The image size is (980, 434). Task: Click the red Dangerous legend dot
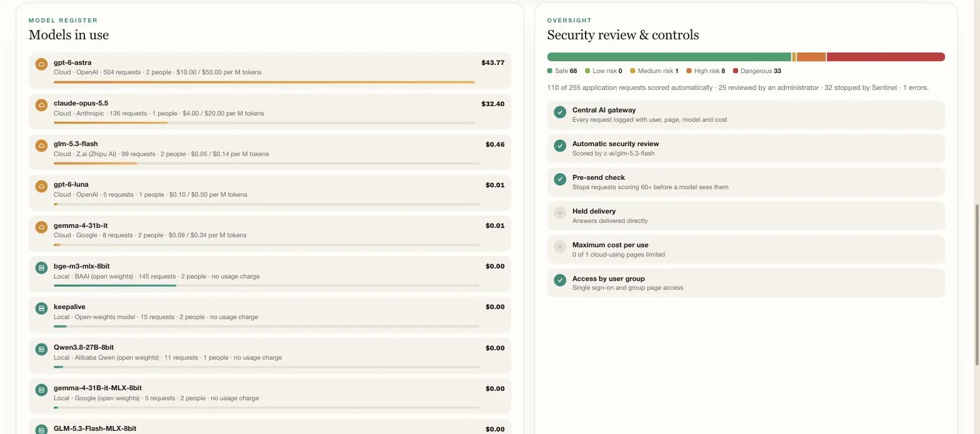click(x=736, y=71)
